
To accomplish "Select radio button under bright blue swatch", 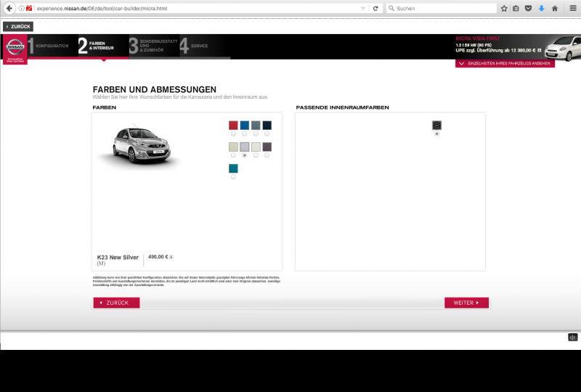I will (245, 134).
